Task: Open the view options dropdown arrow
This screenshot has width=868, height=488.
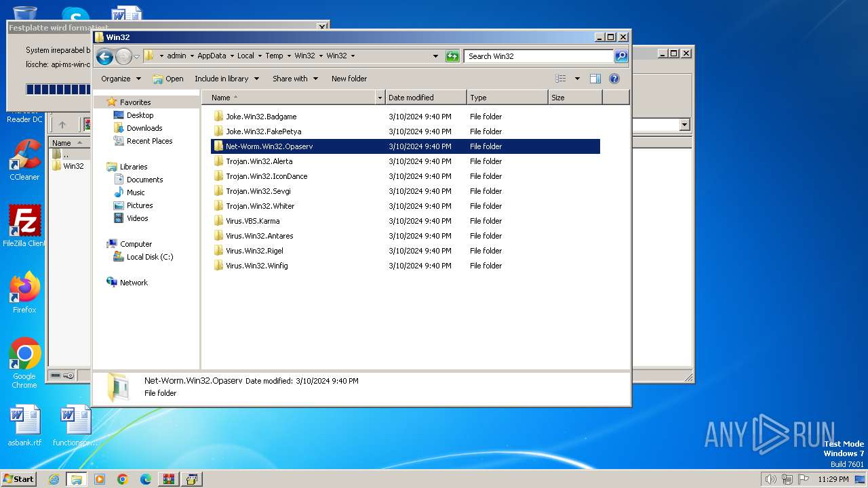Action: (x=577, y=79)
